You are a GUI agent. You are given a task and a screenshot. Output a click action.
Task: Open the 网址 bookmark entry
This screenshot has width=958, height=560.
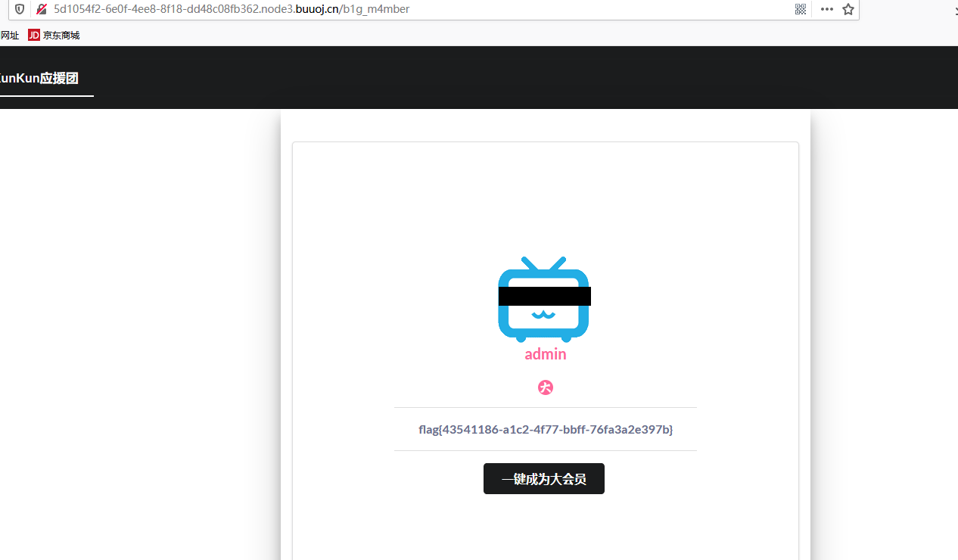pos(9,35)
